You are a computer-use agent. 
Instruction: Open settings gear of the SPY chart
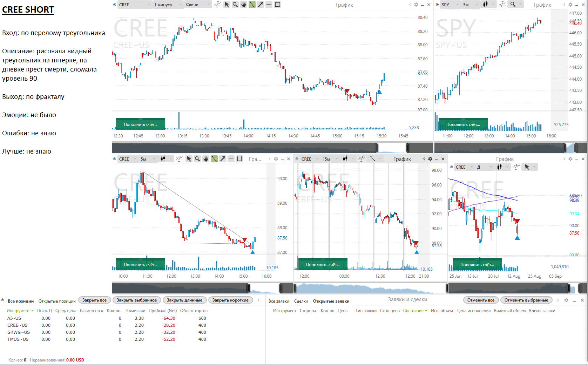click(x=570, y=5)
